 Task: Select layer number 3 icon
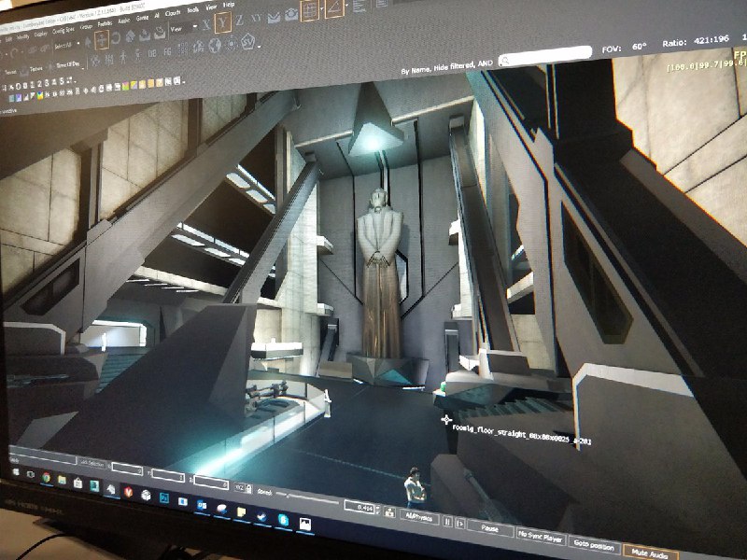click(47, 83)
